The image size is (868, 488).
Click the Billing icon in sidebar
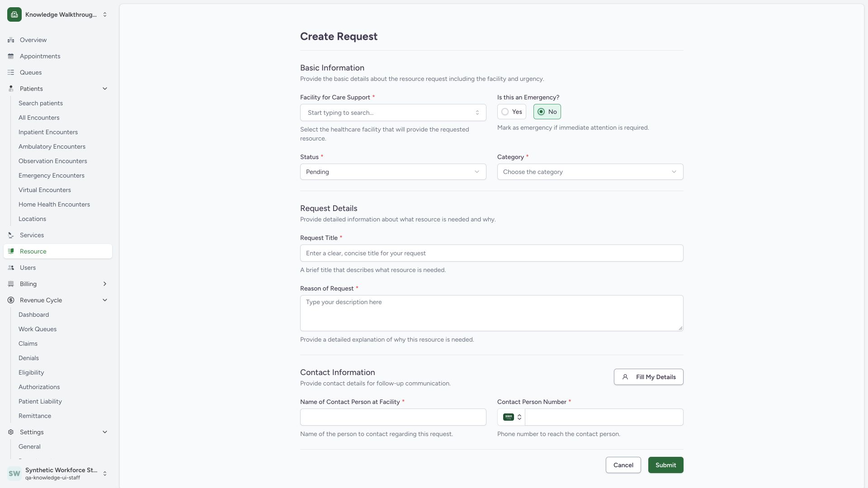click(11, 284)
